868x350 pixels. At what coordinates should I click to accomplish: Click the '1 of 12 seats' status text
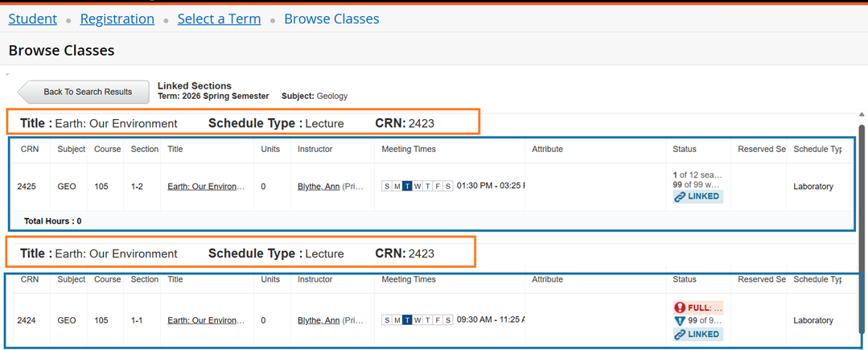pos(697,175)
